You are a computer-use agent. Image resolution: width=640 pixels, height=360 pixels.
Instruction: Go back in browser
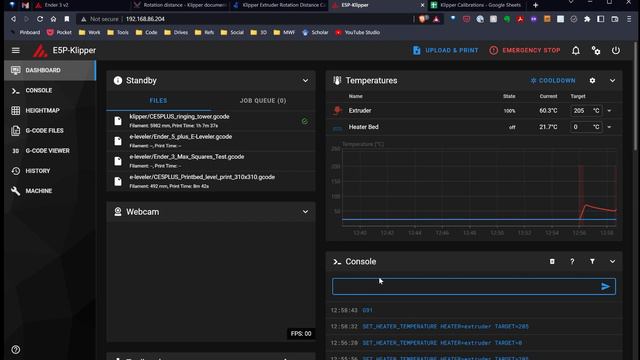point(13,19)
